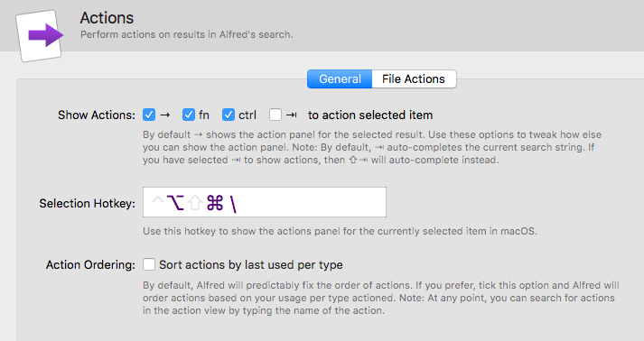
Task: Click the purple arrow Actions icon
Action: click(40, 36)
